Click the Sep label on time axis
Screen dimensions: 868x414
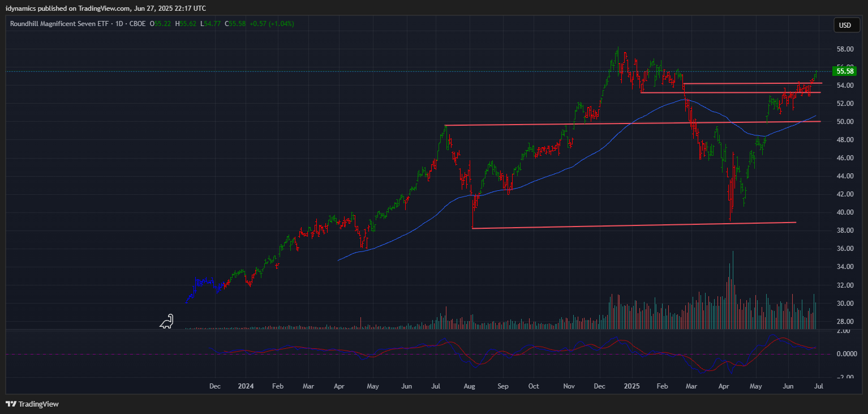point(503,386)
